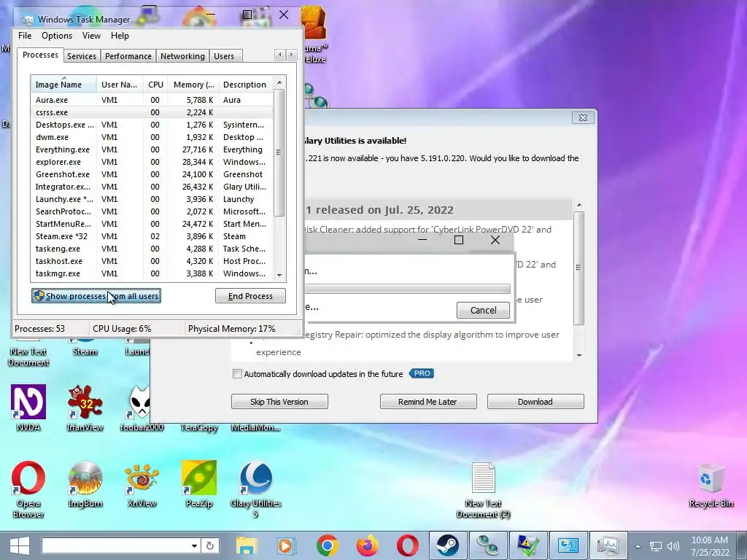Screen dimensions: 747x560
Task: Click the progress bar in the small dialog
Action: [407, 289]
